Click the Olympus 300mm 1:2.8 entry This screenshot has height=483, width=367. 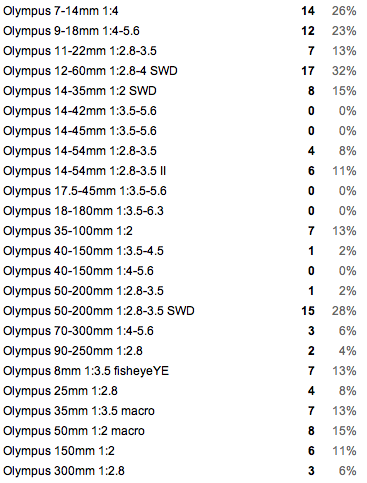coord(64,471)
